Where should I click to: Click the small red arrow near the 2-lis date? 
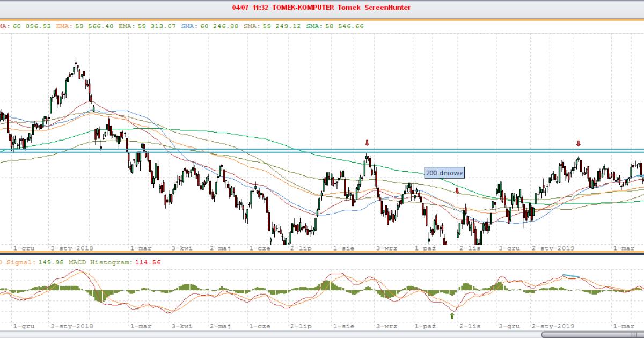457,190
